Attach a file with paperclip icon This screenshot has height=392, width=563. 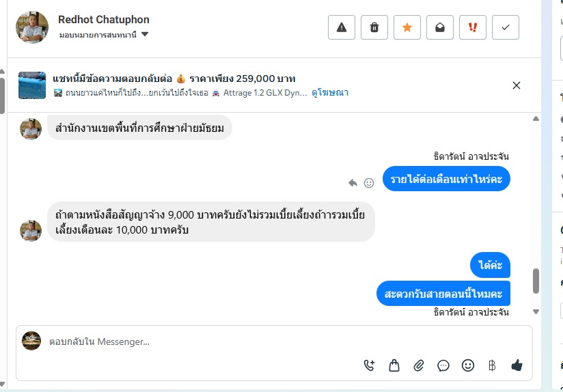(x=419, y=365)
